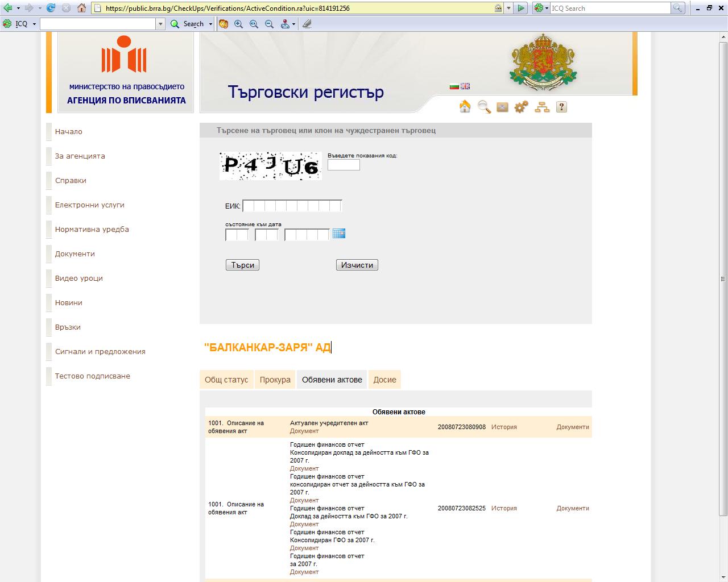This screenshot has width=728, height=582.
Task: Open the back history dropdown arrow
Action: [18, 8]
